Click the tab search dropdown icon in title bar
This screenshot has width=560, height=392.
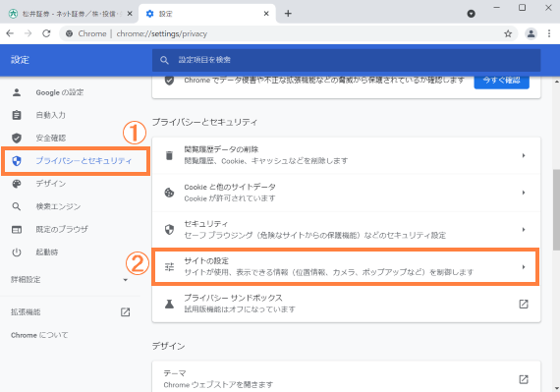point(471,14)
